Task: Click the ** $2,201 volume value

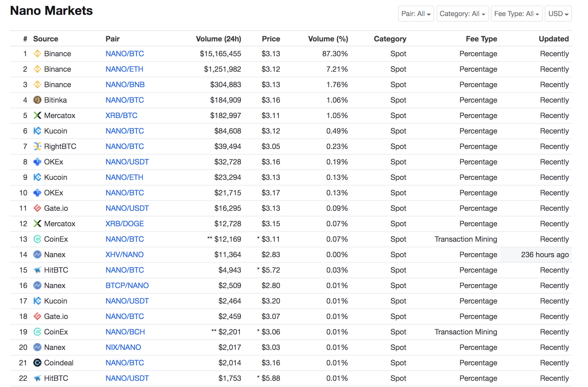Action: pos(226,332)
